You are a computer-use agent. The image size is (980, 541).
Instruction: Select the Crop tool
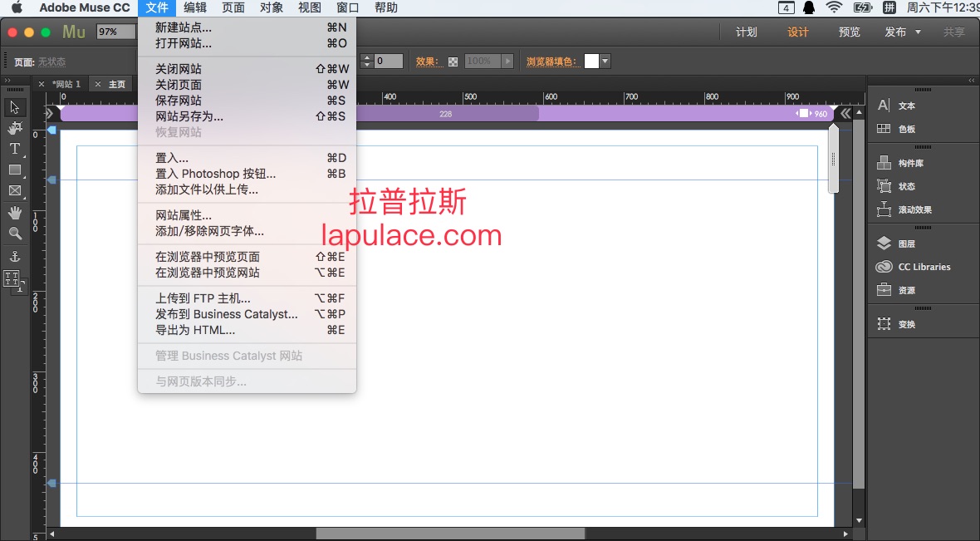coord(15,128)
